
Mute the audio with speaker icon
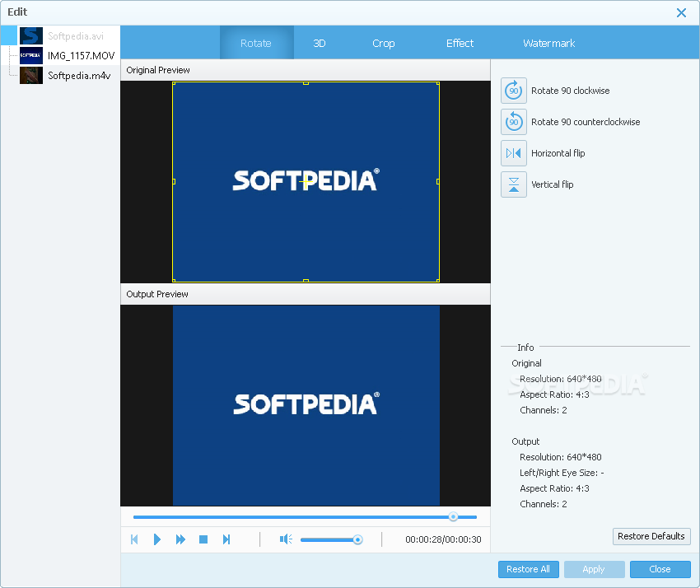(x=286, y=539)
